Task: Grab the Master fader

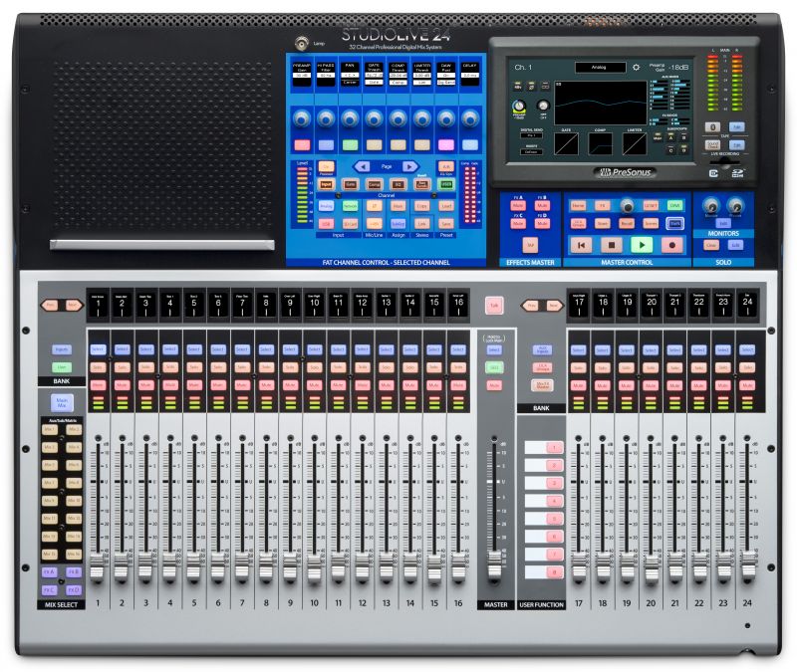Action: [x=494, y=564]
